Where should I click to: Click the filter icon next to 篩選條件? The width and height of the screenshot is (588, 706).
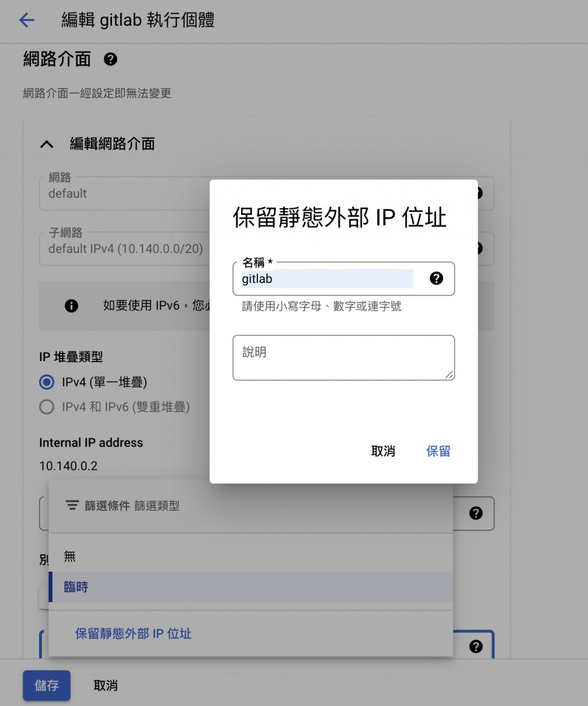(72, 506)
